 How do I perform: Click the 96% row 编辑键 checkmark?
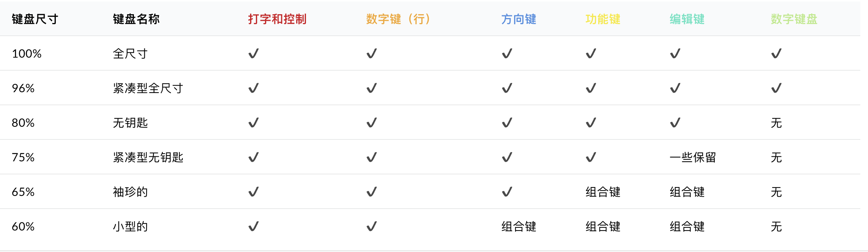tap(675, 88)
